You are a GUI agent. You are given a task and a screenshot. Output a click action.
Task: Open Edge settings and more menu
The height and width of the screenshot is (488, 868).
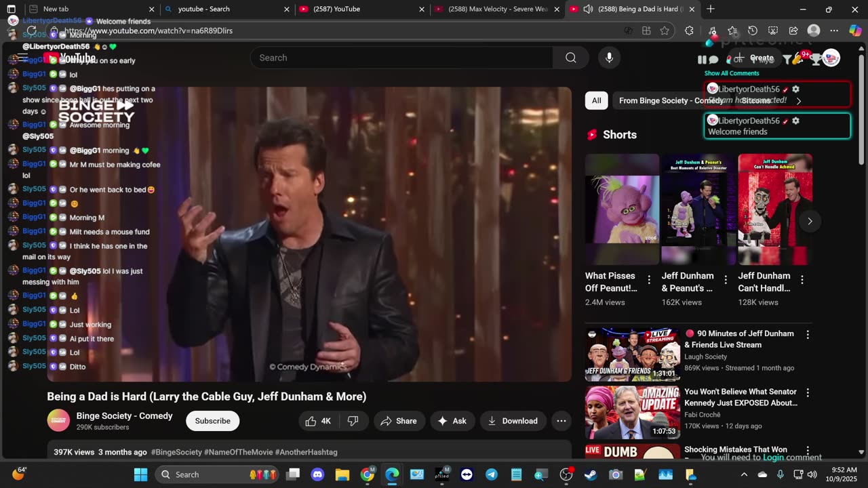pos(834,30)
